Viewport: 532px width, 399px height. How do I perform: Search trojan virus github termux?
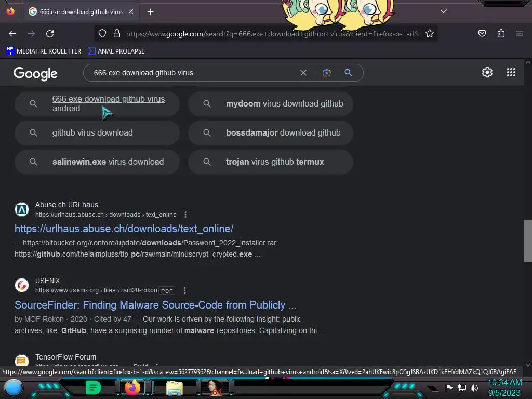click(x=271, y=162)
